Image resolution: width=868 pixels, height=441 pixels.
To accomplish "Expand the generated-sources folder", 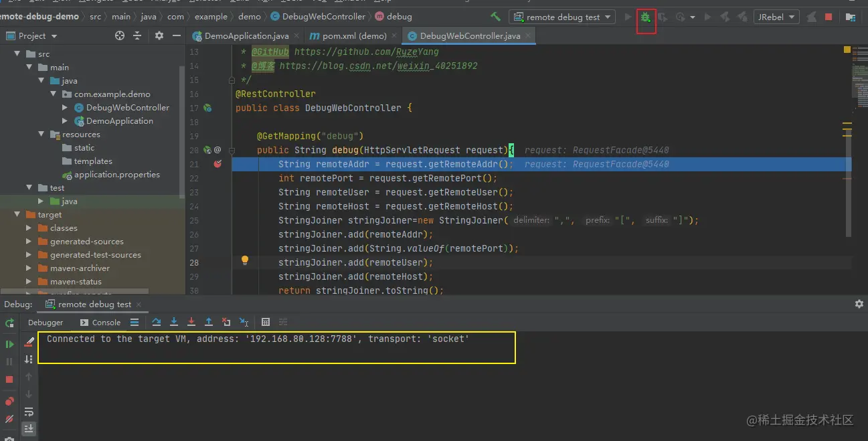I will 29,241.
